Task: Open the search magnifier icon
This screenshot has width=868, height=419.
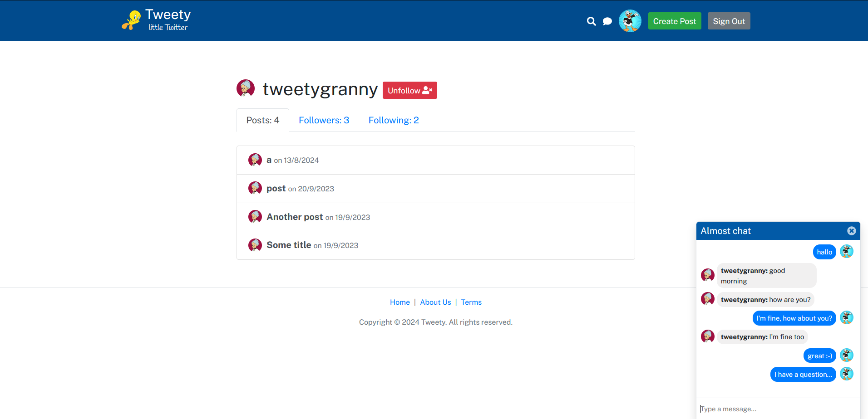Action: click(x=591, y=21)
